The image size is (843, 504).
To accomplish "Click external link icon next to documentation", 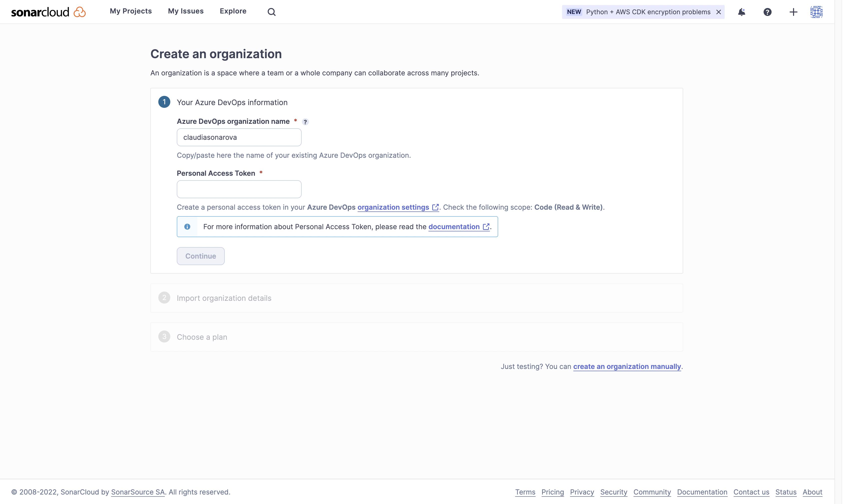I will point(486,226).
